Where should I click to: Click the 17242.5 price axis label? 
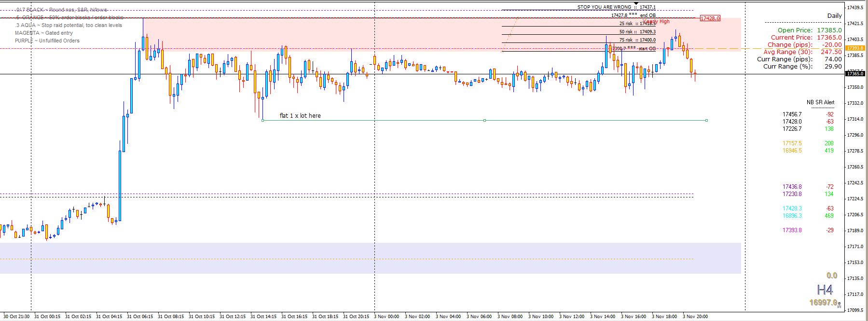(855, 182)
